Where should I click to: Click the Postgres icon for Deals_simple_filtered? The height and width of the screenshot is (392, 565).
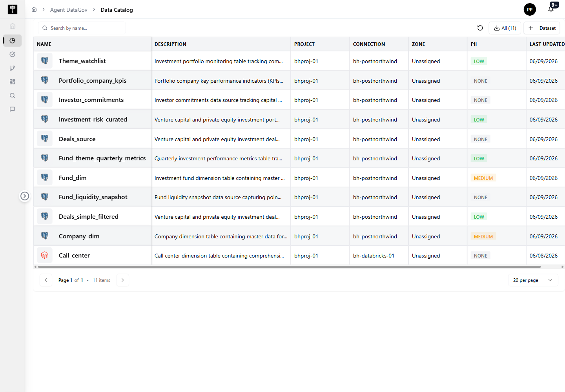click(45, 216)
